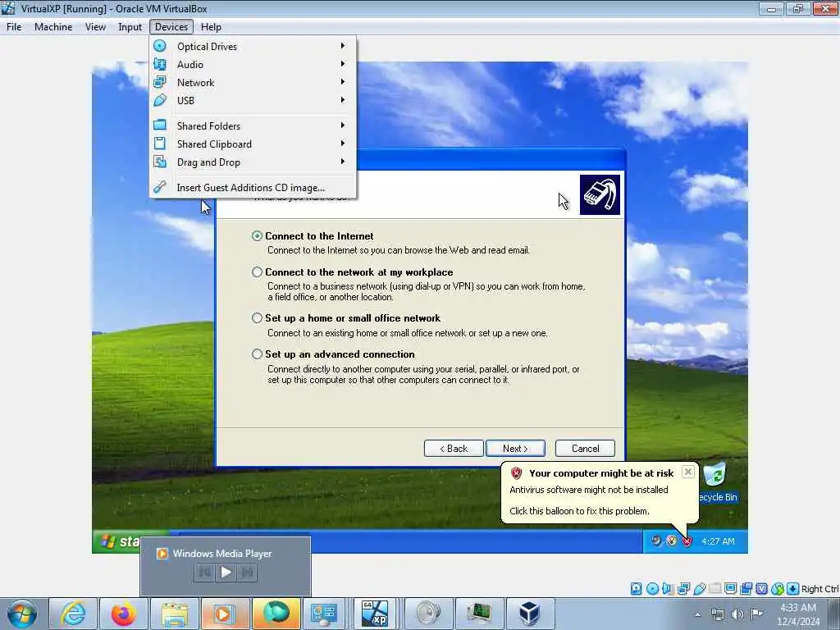Screen dimensions: 840x630
Task: Click the Drag and Drop icon
Action: 160,162
